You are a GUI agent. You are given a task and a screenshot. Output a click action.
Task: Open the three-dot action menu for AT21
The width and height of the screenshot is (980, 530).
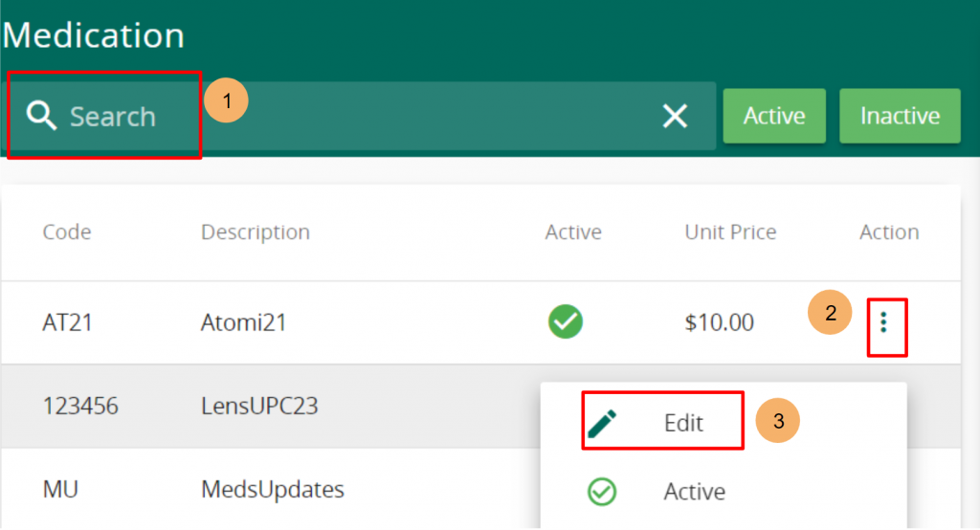(883, 322)
